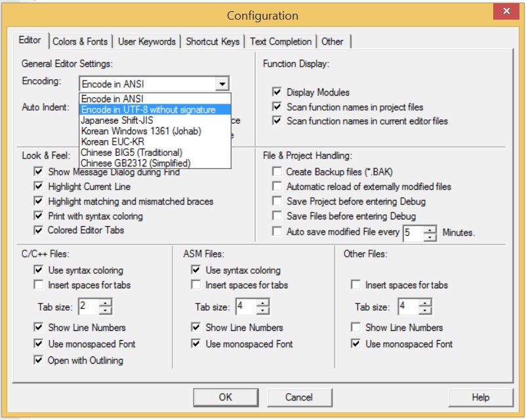Disable Highlight Current Line
The height and width of the screenshot is (420, 526).
pyautogui.click(x=39, y=186)
